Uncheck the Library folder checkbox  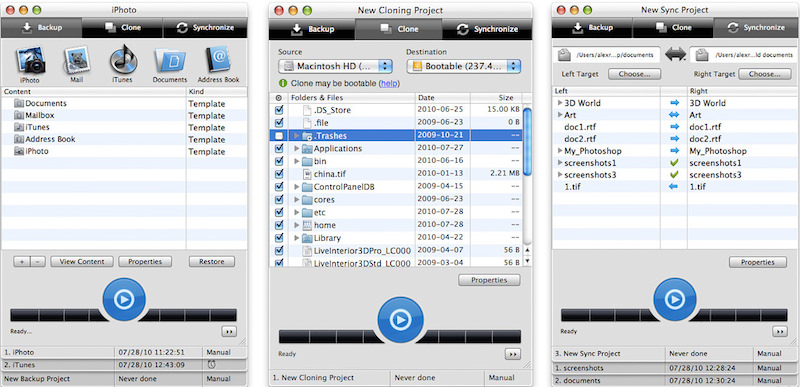point(279,238)
